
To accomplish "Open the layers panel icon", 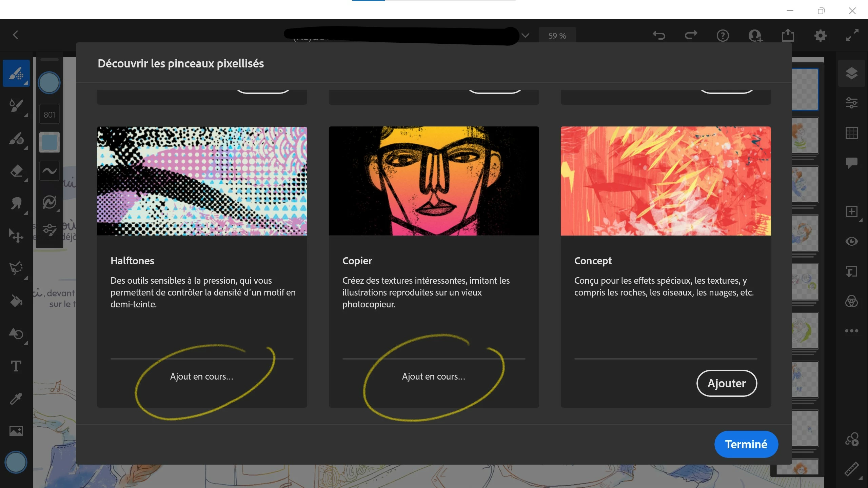I will click(851, 73).
